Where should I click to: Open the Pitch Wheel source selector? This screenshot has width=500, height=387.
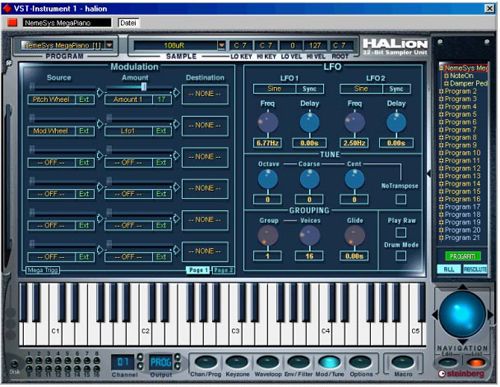(52, 99)
